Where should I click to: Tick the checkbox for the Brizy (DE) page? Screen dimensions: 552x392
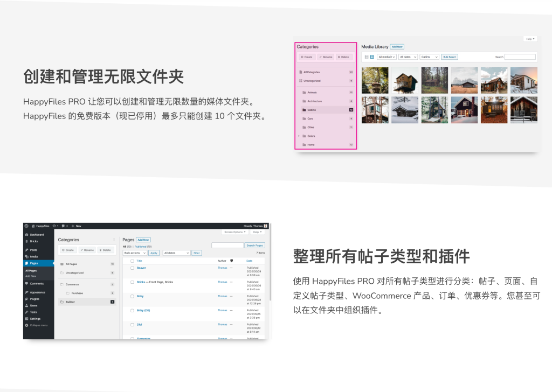133,311
